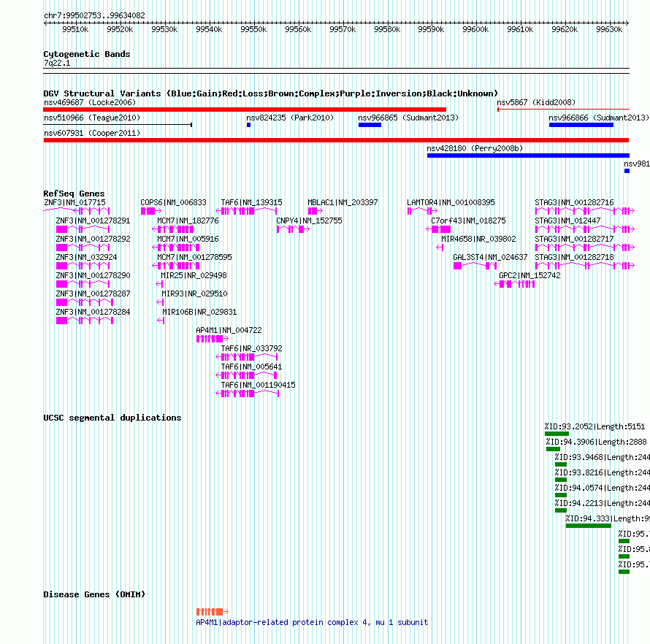Click the TAF6|NM_001190415 transcript glyph
The height and width of the screenshot is (644, 650).
[248, 394]
